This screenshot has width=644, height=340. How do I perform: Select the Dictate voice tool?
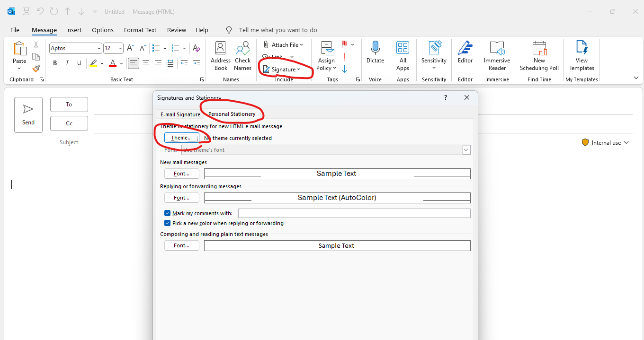375,56
